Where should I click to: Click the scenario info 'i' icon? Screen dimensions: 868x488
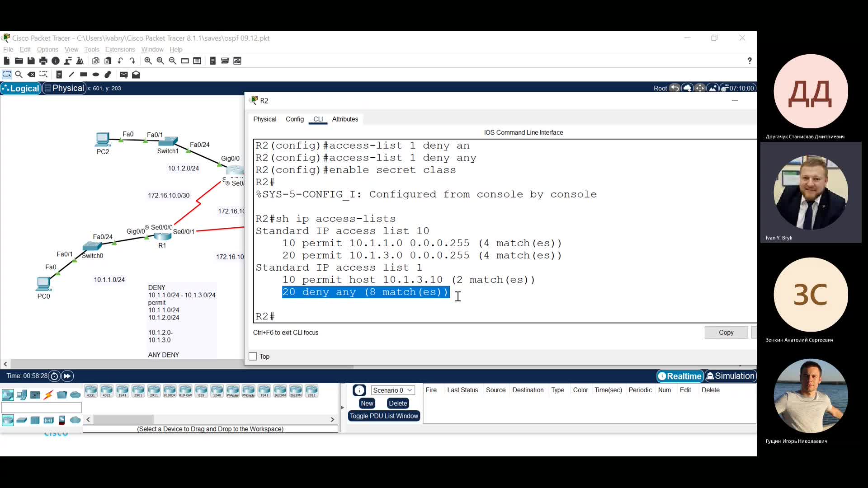(x=359, y=390)
